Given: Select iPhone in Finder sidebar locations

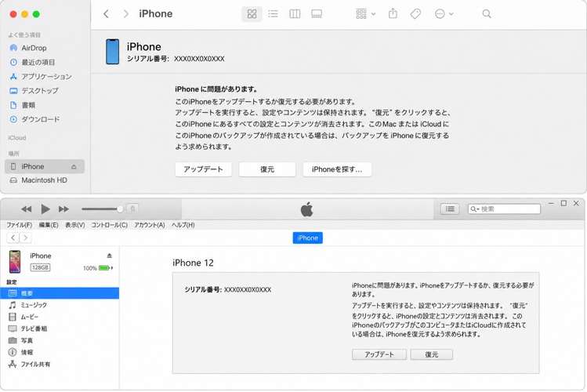Looking at the screenshot, I should [44, 167].
